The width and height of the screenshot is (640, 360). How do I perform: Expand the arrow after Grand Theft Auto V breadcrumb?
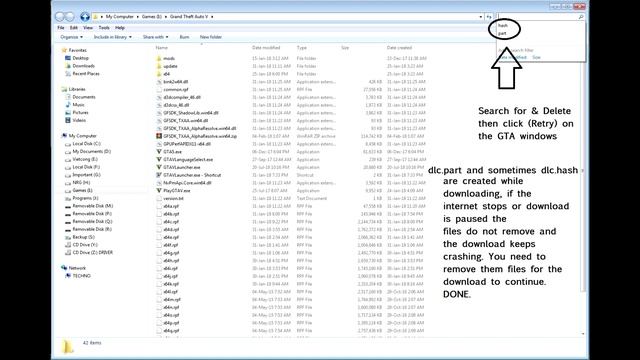point(212,17)
